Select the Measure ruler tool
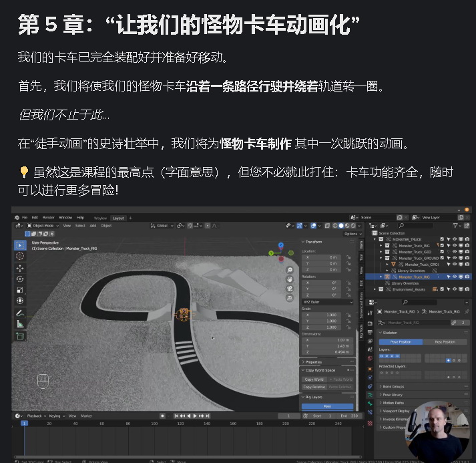 (20, 324)
